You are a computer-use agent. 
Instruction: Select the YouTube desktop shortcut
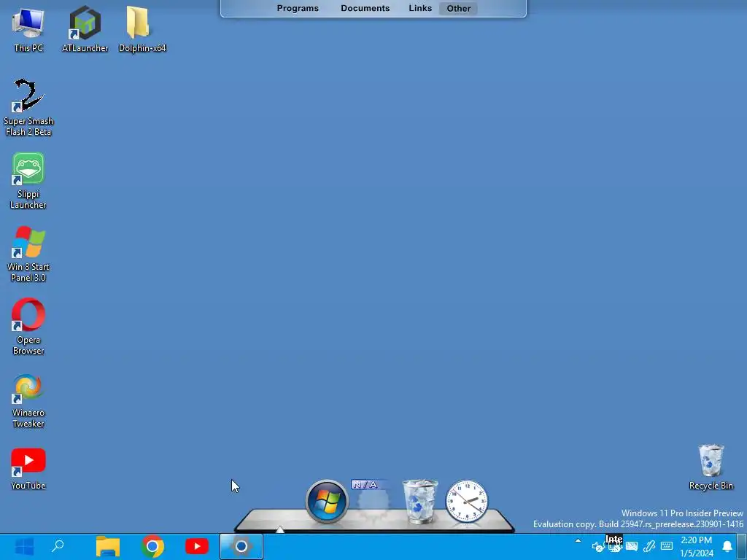click(x=28, y=469)
